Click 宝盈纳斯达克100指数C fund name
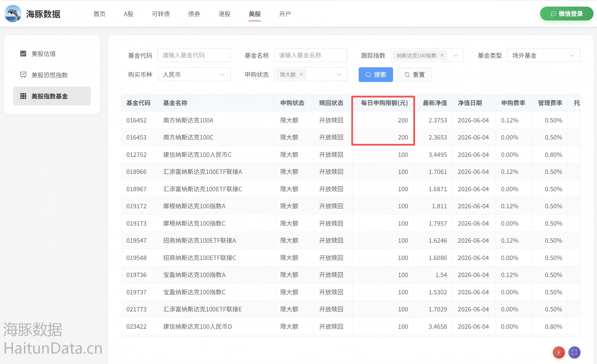 (194, 292)
